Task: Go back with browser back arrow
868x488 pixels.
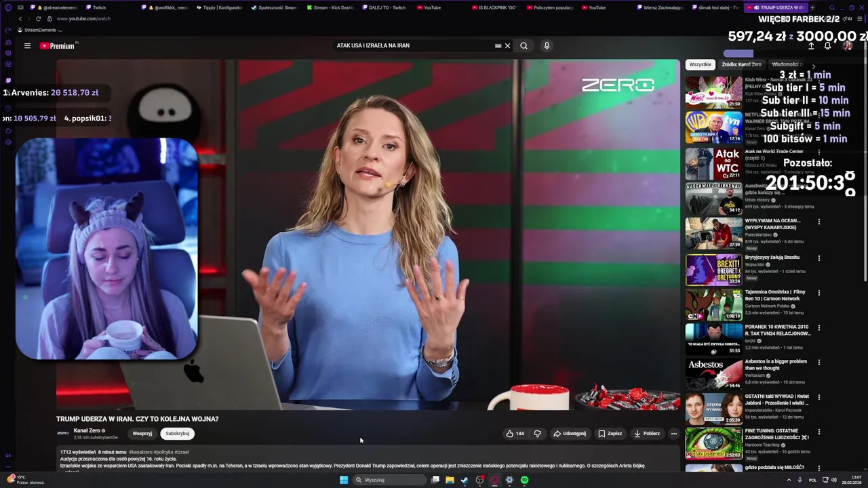Action: pos(20,19)
